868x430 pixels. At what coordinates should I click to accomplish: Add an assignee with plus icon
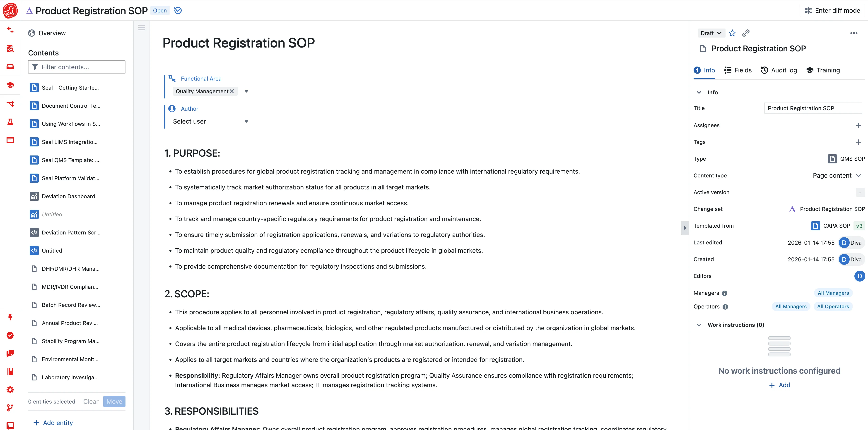pos(858,125)
